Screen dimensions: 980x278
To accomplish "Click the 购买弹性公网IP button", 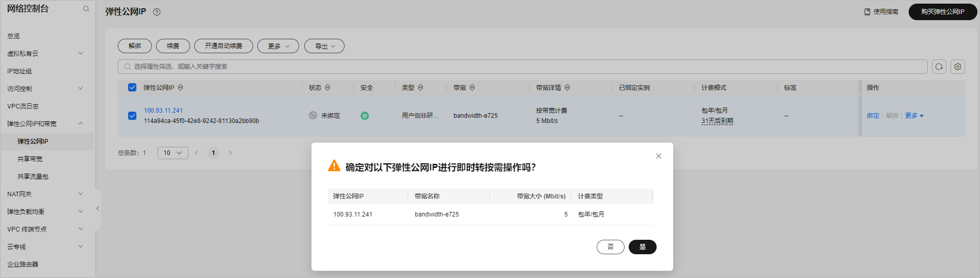I will tap(942, 11).
